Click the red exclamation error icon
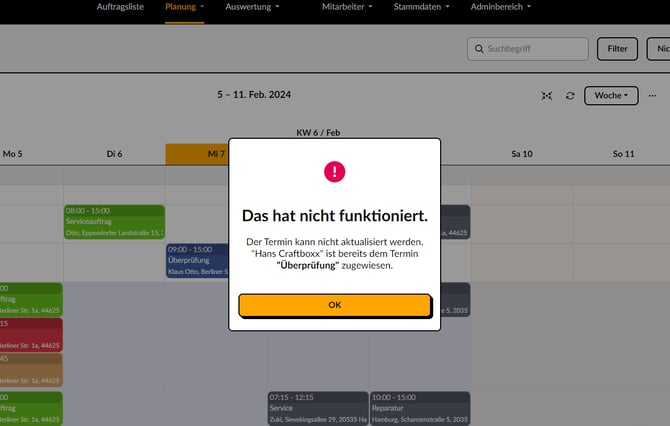The image size is (670, 426). point(335,172)
